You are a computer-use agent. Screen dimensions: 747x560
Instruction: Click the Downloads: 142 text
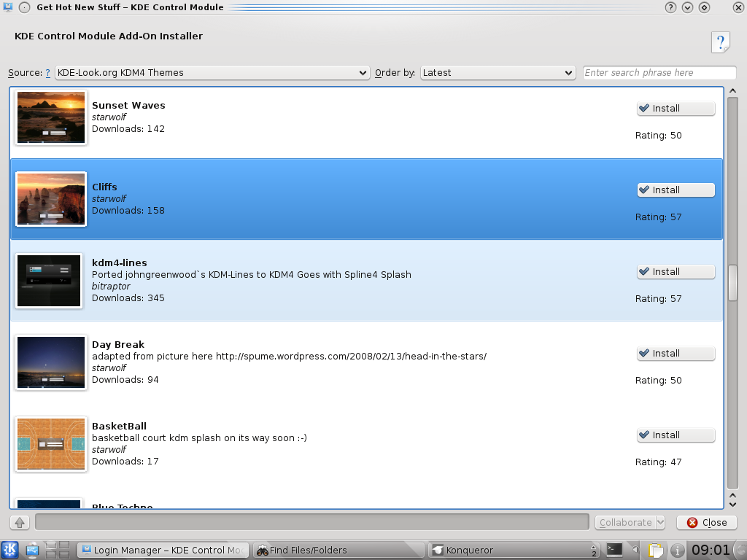coord(128,129)
